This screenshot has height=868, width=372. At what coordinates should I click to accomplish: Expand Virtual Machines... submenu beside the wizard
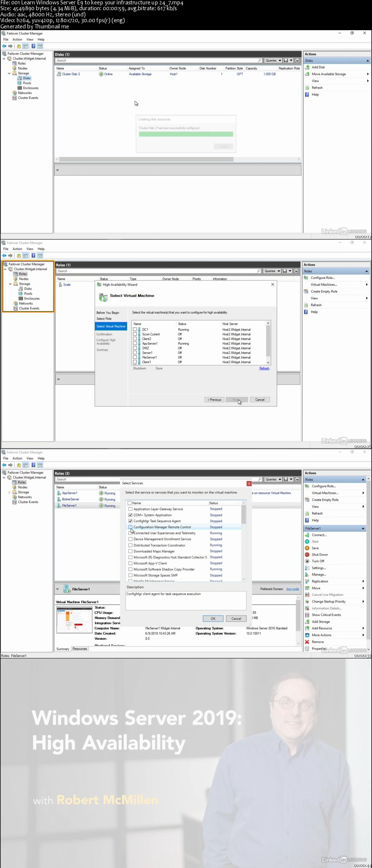[x=367, y=285]
